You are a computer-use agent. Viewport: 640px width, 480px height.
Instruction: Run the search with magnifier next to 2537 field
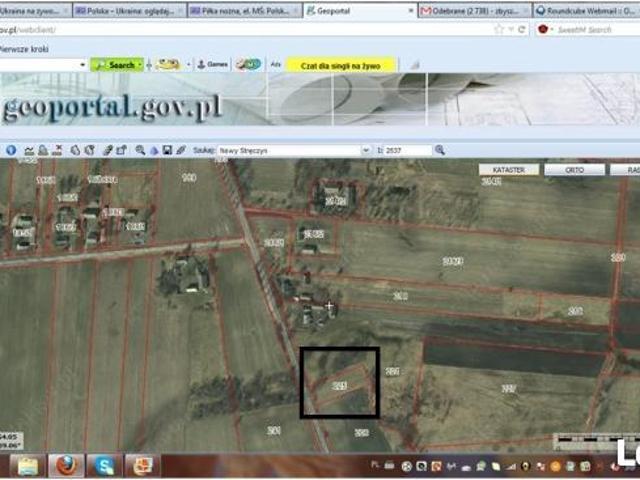[x=440, y=150]
